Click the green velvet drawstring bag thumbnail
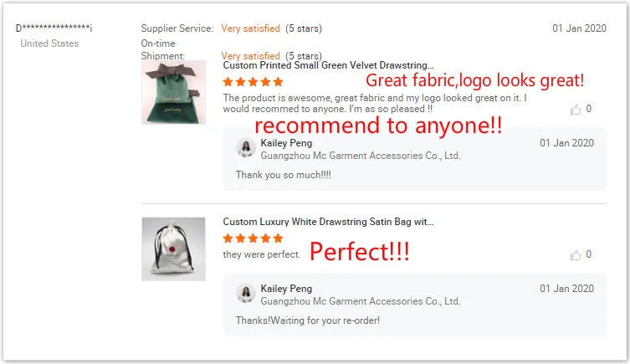Image resolution: width=630 pixels, height=364 pixels. [x=173, y=92]
